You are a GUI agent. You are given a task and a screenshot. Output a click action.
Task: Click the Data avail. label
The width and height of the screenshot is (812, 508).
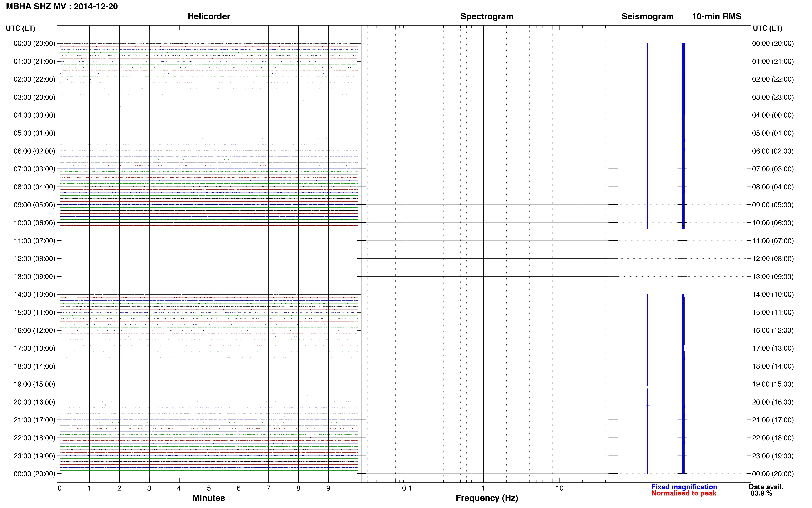tap(766, 487)
